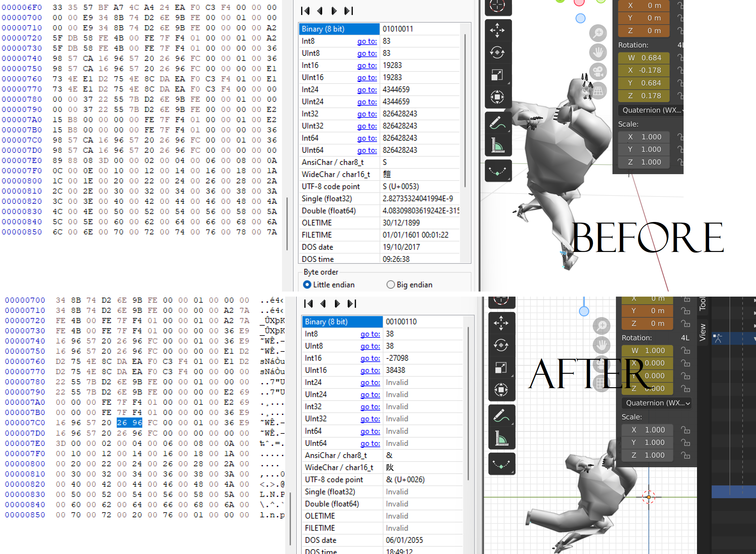Screen dimensions: 756x554
Task: Open Quaternion rotation mode dropdown in the AFTER panel
Action: [656, 403]
